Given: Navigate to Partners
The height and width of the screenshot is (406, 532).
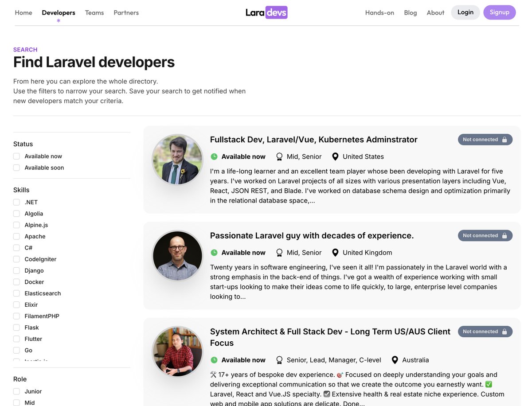Looking at the screenshot, I should click(126, 12).
